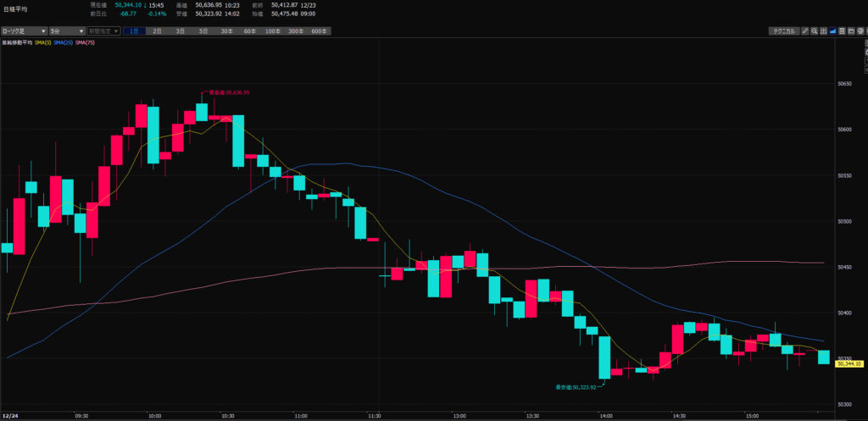Click the yellow SMA(5) legend label

(42, 42)
